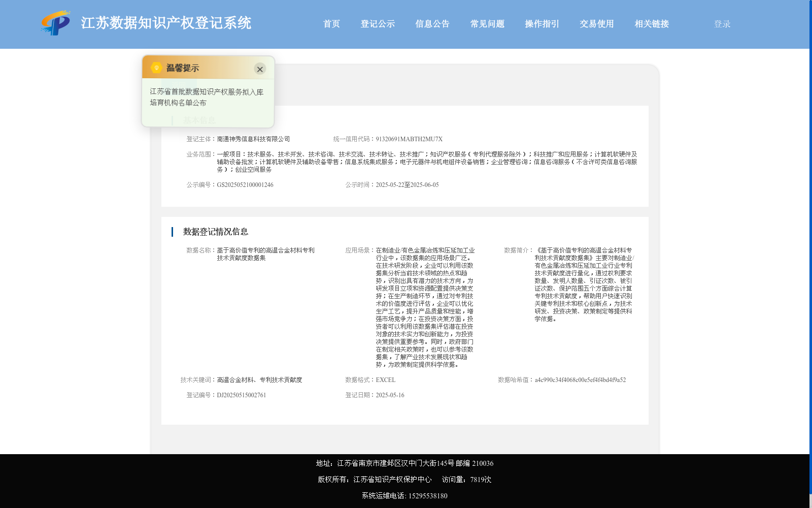This screenshot has width=812, height=508.
Task: Open 常见问题 page
Action: (x=487, y=24)
